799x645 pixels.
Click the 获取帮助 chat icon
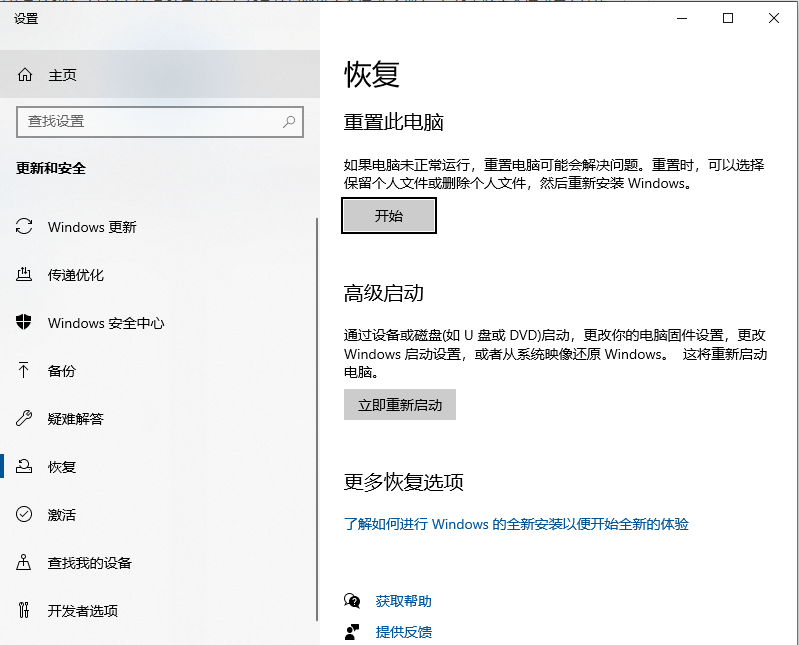tap(352, 601)
